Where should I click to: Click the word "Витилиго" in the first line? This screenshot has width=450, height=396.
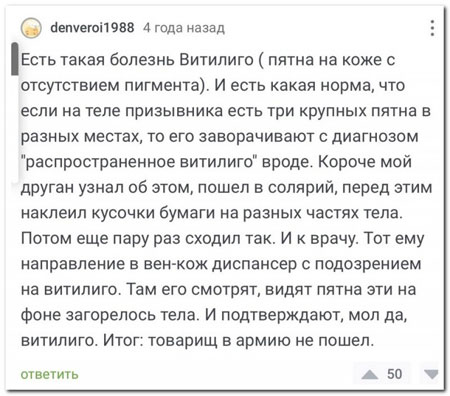217,60
